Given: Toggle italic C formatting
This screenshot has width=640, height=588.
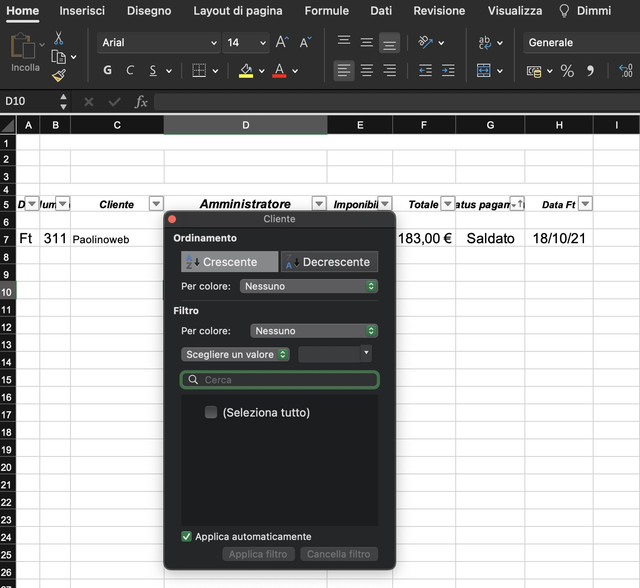Looking at the screenshot, I should point(130,70).
